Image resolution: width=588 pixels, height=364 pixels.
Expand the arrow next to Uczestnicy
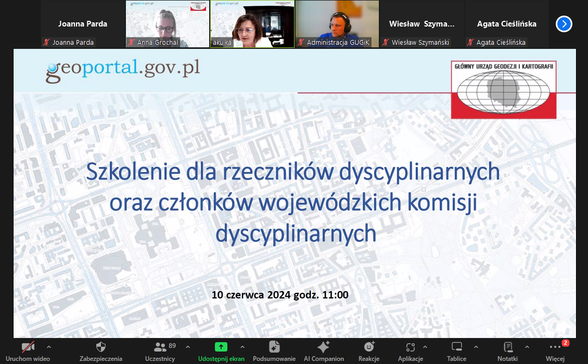[x=188, y=347]
